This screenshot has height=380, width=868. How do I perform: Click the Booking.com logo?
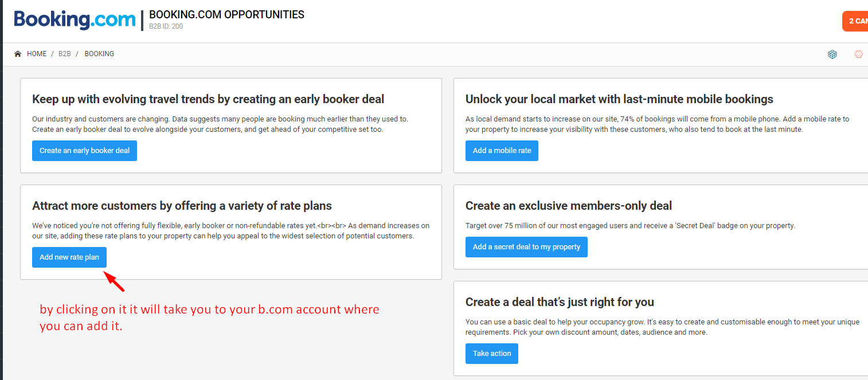(x=75, y=19)
